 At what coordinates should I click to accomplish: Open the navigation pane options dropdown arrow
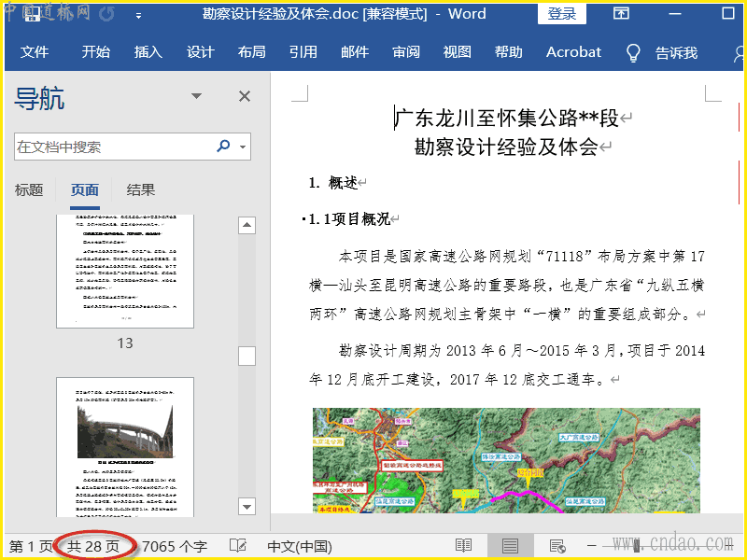pos(196,96)
